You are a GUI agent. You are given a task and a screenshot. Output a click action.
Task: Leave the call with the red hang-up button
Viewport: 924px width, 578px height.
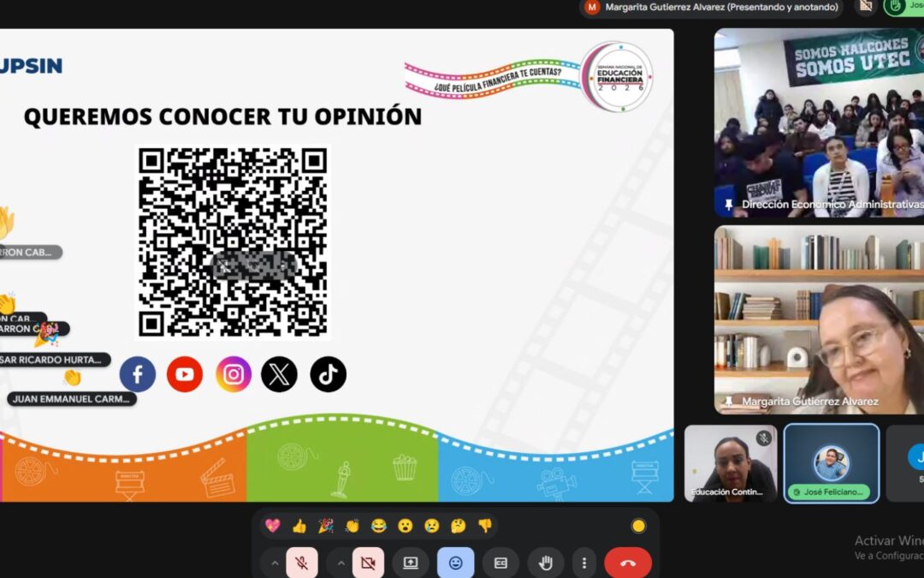pos(628,563)
